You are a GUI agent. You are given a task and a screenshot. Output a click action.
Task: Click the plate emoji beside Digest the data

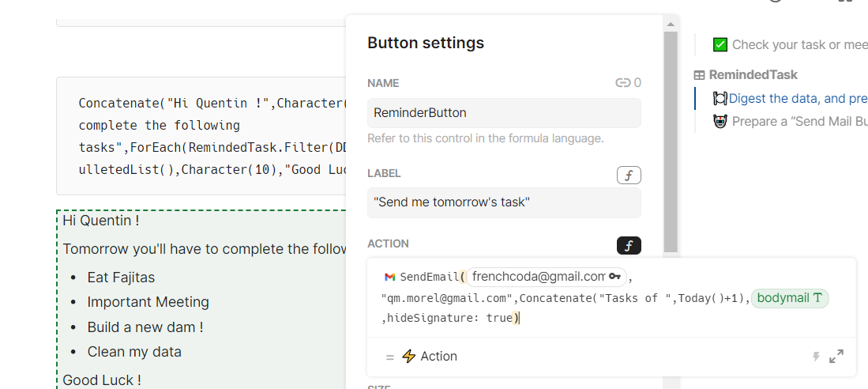tap(720, 99)
